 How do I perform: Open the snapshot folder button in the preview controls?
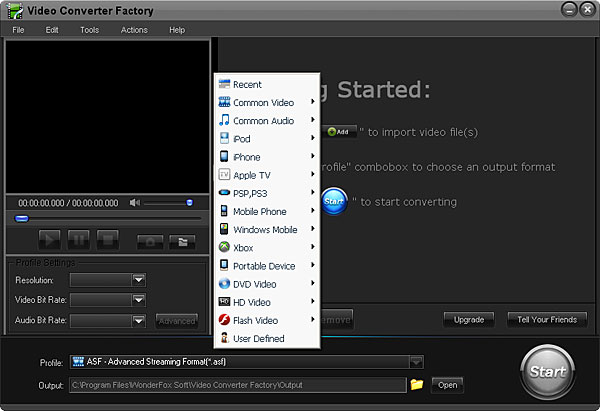pyautogui.click(x=183, y=242)
